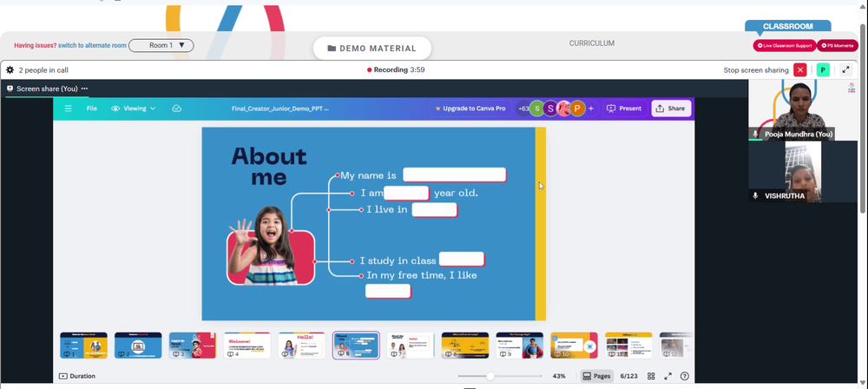This screenshot has height=389, width=868.
Task: Add a collaborator with the plus icon
Action: (x=591, y=109)
